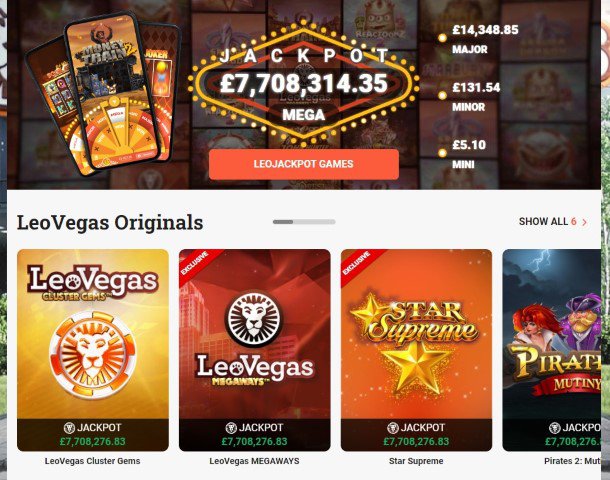Click the lion jackpot icon under Star Supreme
Viewport: 610px width, 480px height.
[x=393, y=428]
